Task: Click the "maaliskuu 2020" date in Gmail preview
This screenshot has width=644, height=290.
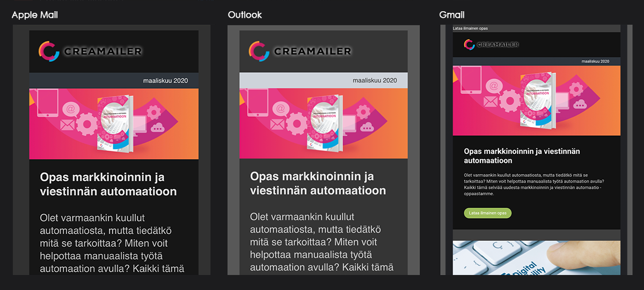Action: (596, 62)
